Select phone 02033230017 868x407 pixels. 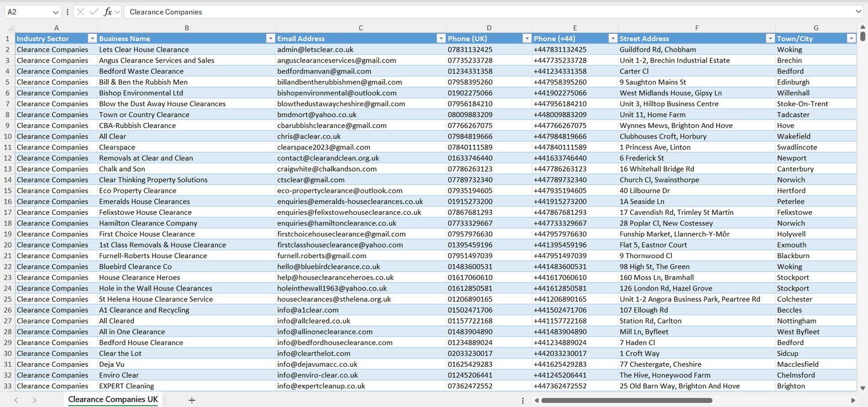(489, 354)
